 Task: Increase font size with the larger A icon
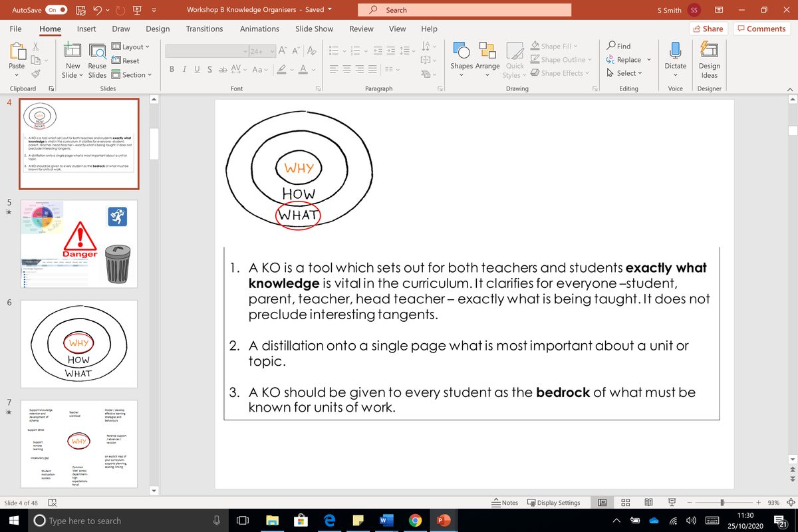pyautogui.click(x=281, y=51)
